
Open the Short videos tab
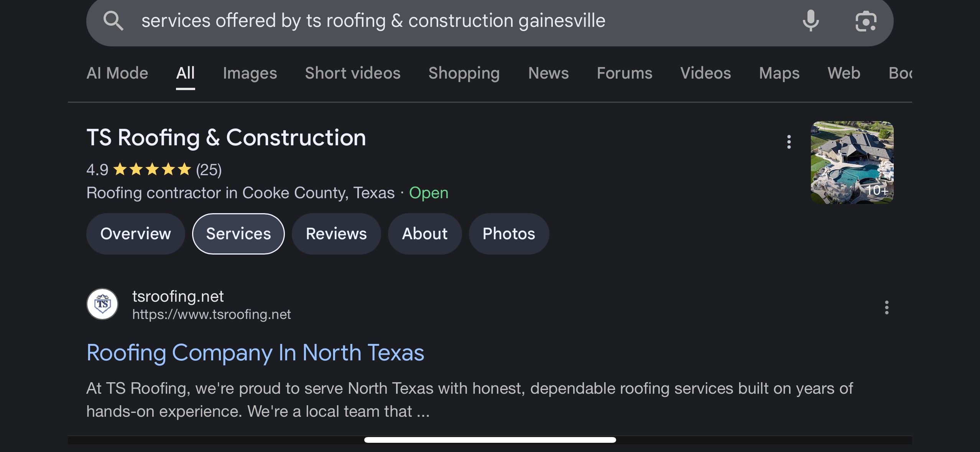coord(353,73)
